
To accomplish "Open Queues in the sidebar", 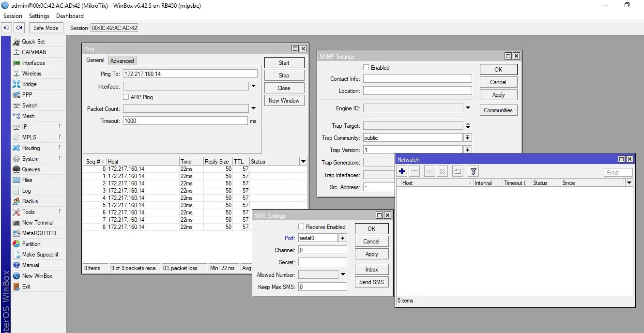I will coord(31,169).
